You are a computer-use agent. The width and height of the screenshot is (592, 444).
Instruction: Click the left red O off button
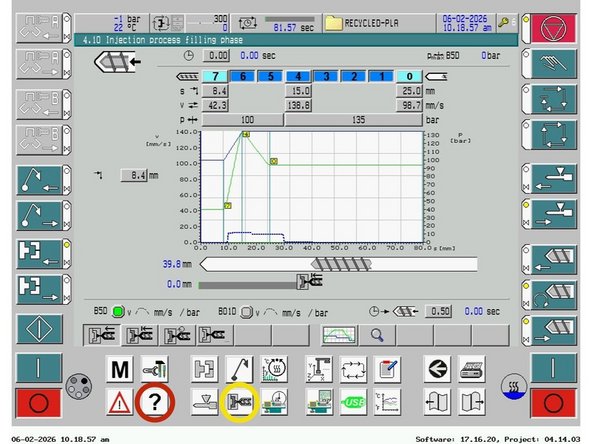point(39,403)
